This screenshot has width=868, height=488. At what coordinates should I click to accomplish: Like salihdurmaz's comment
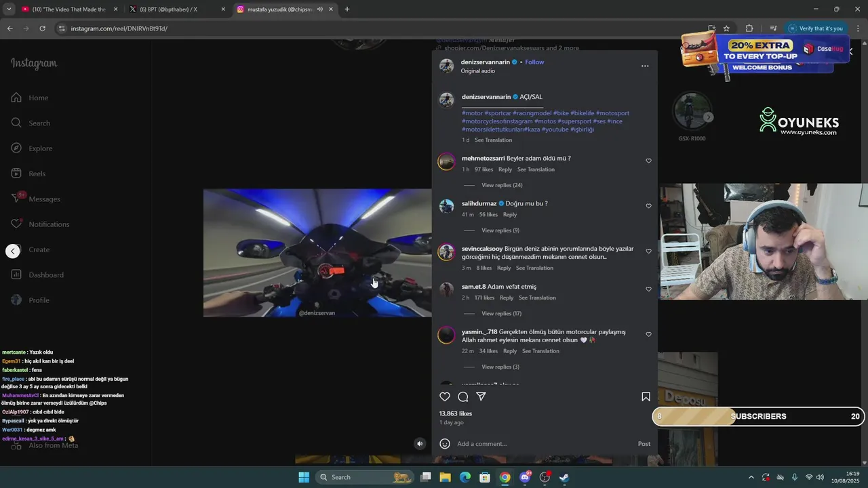(648, 206)
